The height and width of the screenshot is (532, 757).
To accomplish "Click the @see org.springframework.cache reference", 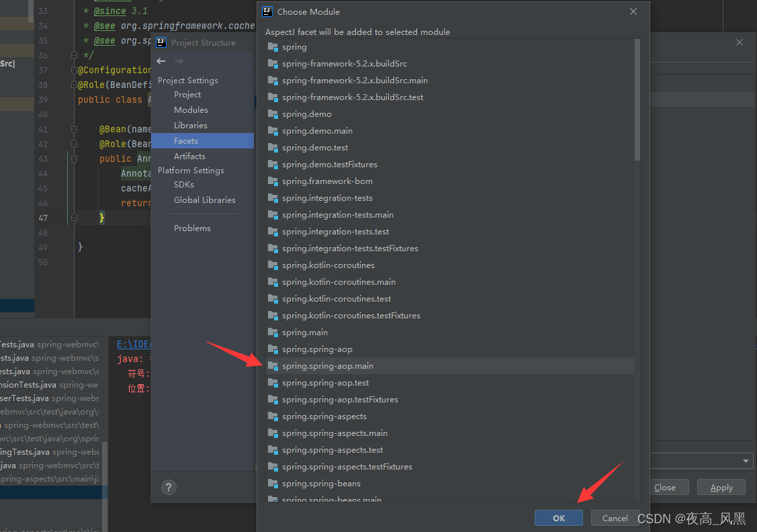I will pyautogui.click(x=174, y=26).
